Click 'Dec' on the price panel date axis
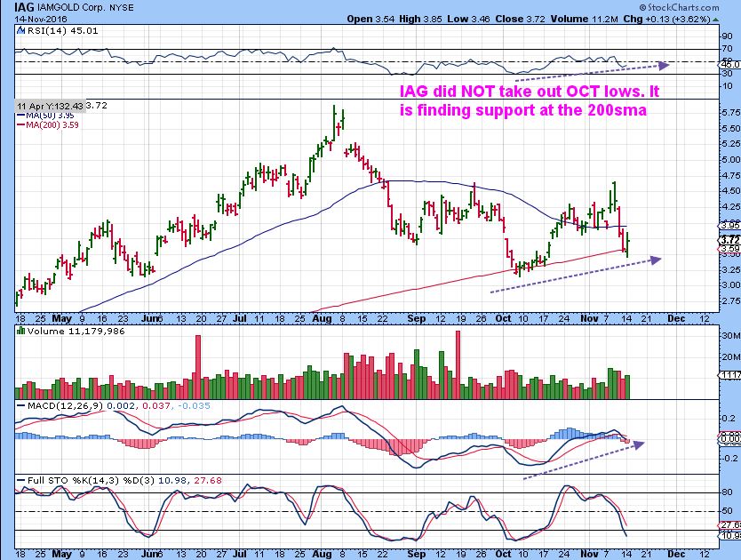 (676, 318)
